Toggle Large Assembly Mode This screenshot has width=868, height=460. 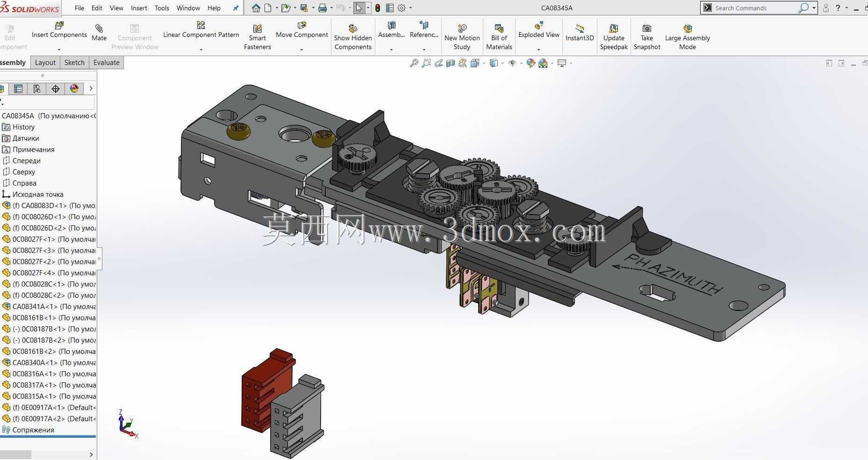coord(688,37)
